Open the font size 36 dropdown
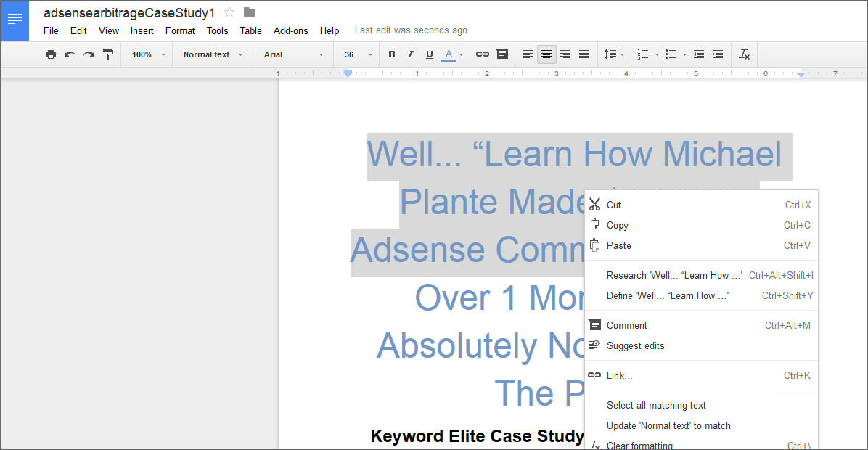 click(359, 54)
